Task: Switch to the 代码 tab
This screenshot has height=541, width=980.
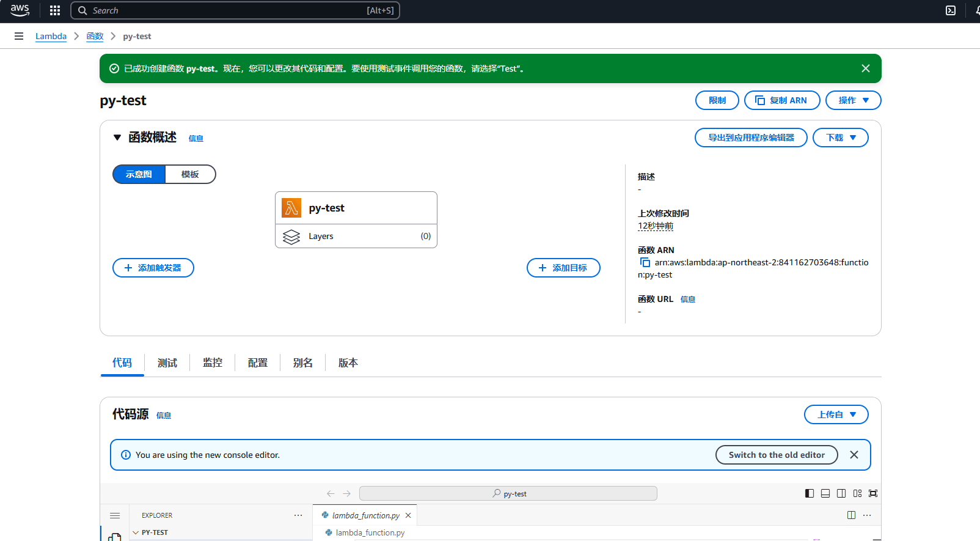Action: click(x=122, y=363)
